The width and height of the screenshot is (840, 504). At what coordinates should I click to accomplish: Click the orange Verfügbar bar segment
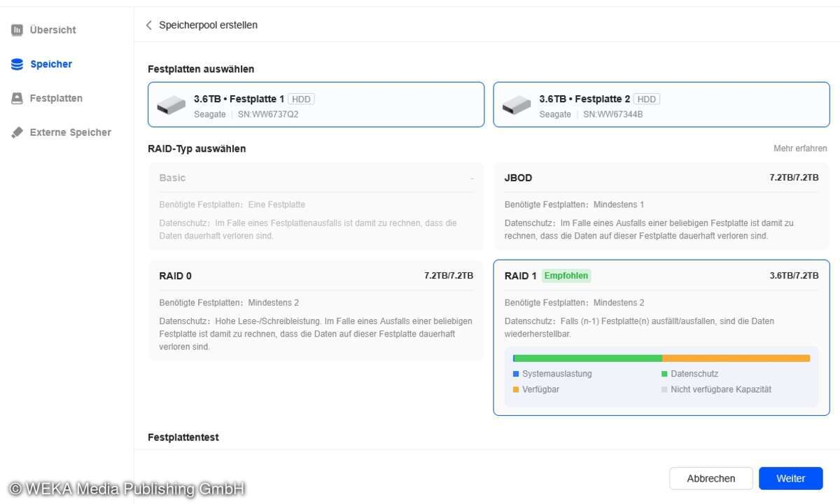tap(735, 358)
